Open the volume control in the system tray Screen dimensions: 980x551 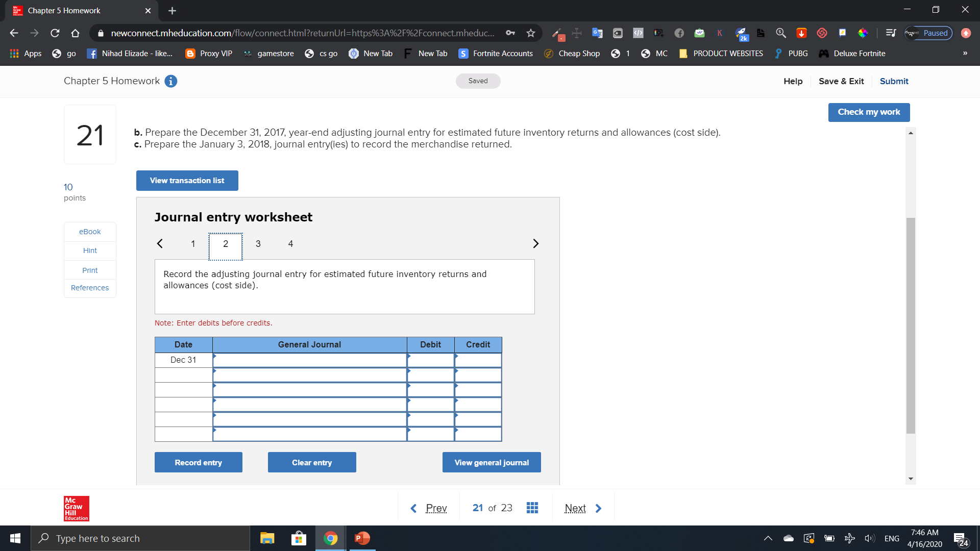pyautogui.click(x=870, y=538)
